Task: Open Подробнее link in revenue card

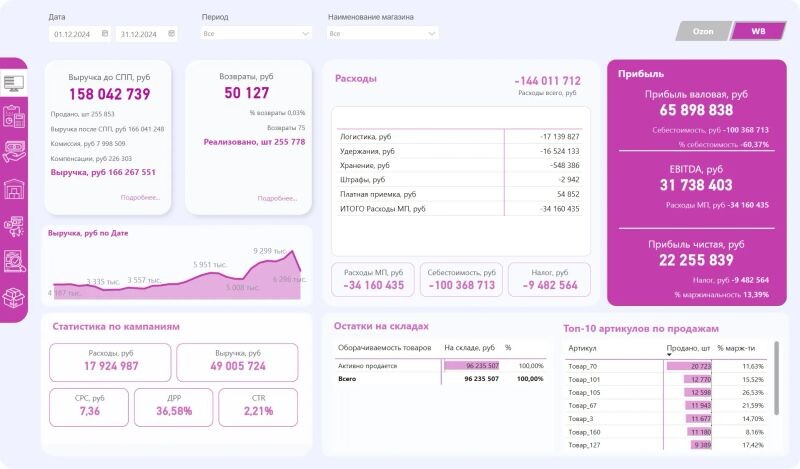Action: [140, 197]
